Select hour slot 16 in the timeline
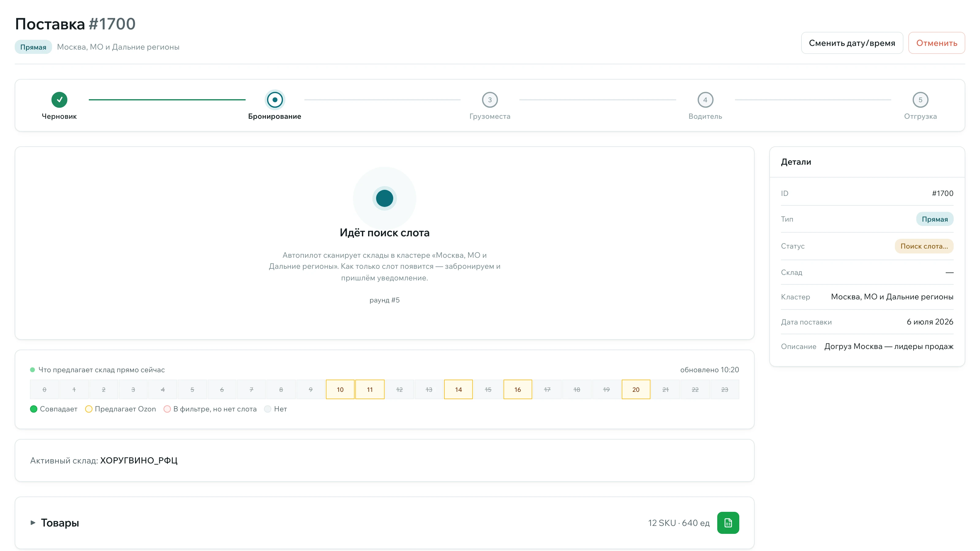This screenshot has height=551, width=980. click(517, 389)
